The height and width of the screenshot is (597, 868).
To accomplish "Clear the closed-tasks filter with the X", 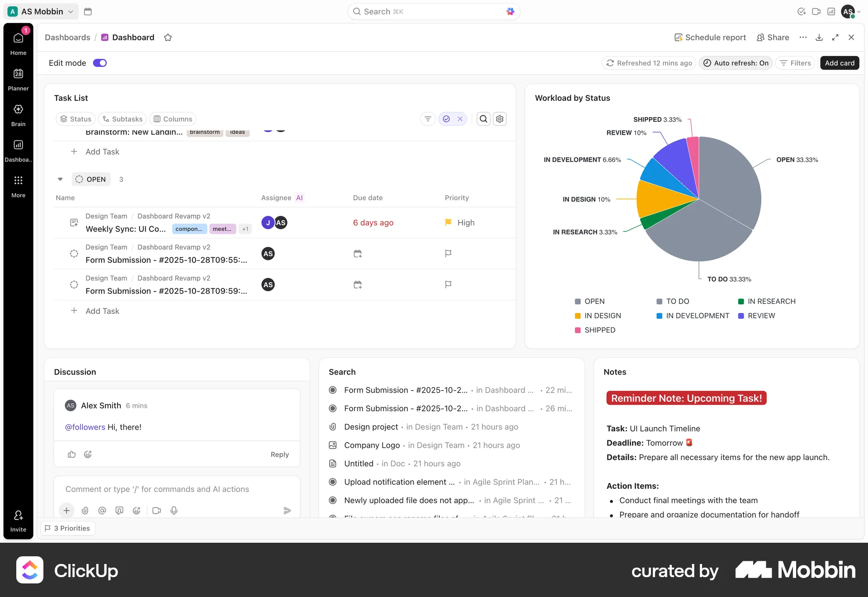I will [x=460, y=118].
